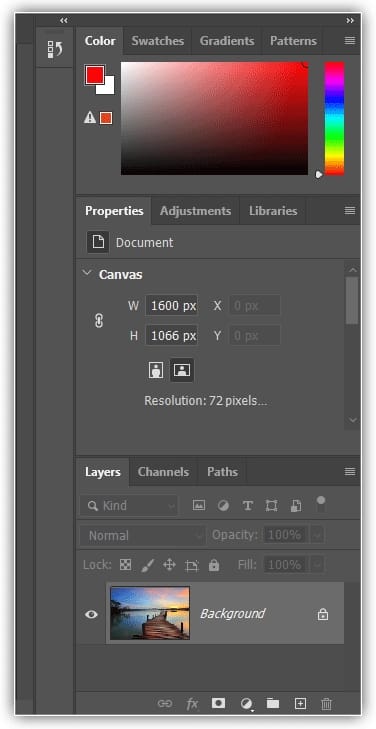Click the Background layer thumbnail
The image size is (376, 729).
(x=150, y=613)
